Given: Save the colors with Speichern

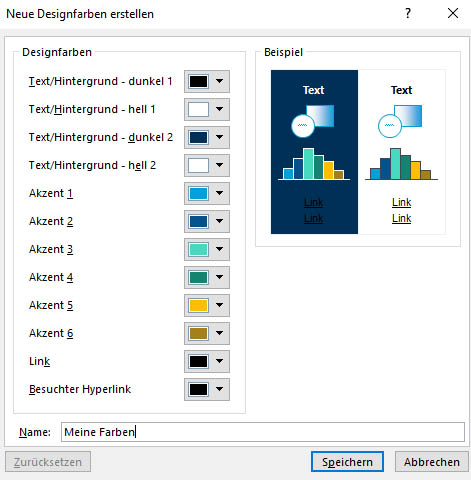Looking at the screenshot, I should (x=347, y=462).
